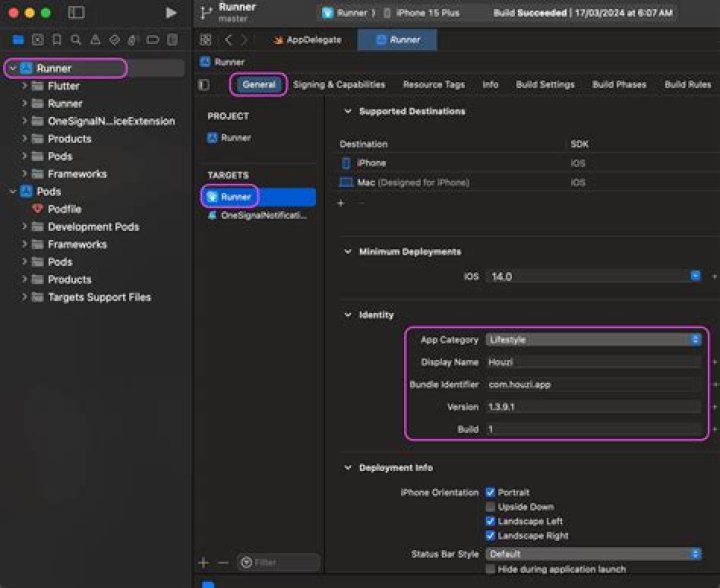Toggle the Landscape Right checkbox

coord(490,536)
